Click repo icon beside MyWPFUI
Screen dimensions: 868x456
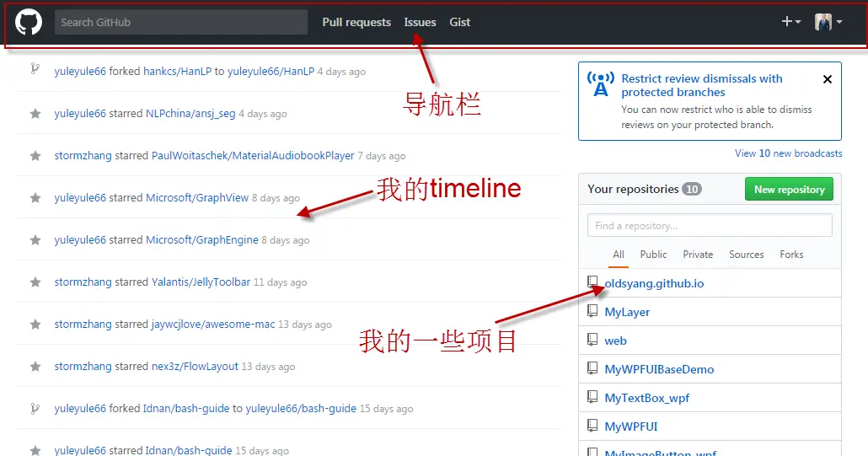coord(592,426)
